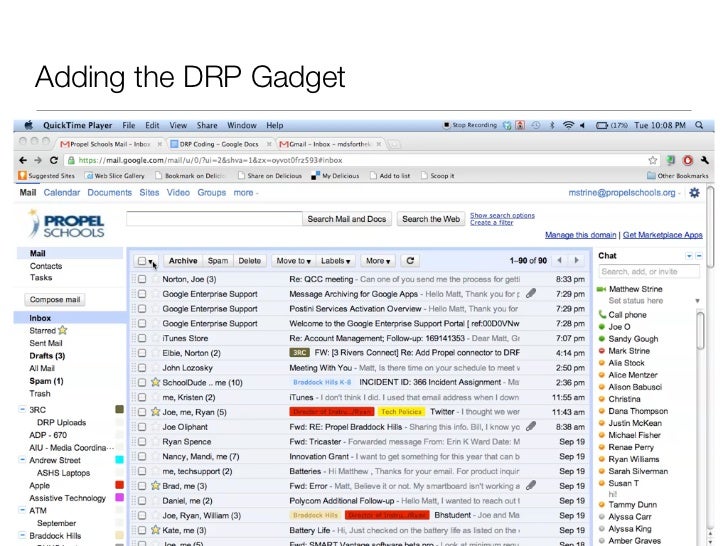Click the browser forward arrow
This screenshot has height=546, width=728.
[x=38, y=160]
